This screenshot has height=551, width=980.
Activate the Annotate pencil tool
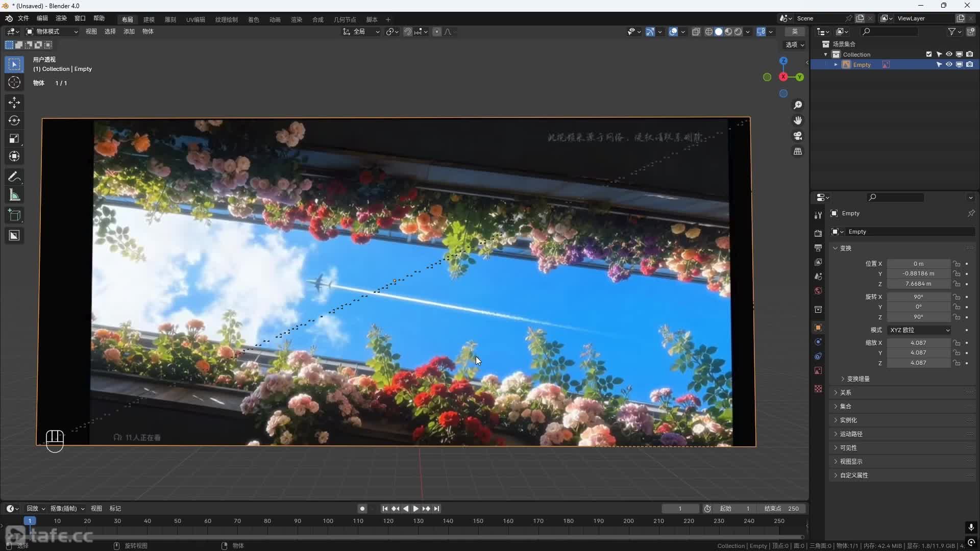14,177
